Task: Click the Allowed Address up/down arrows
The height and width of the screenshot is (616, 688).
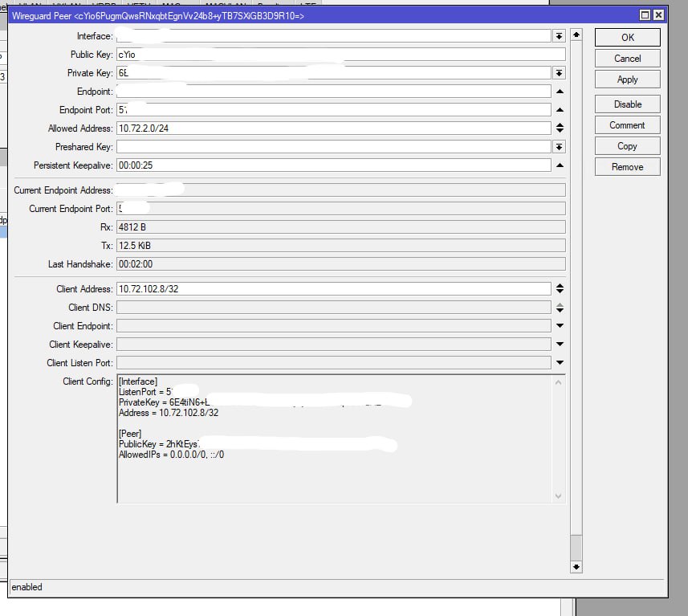Action: click(560, 128)
